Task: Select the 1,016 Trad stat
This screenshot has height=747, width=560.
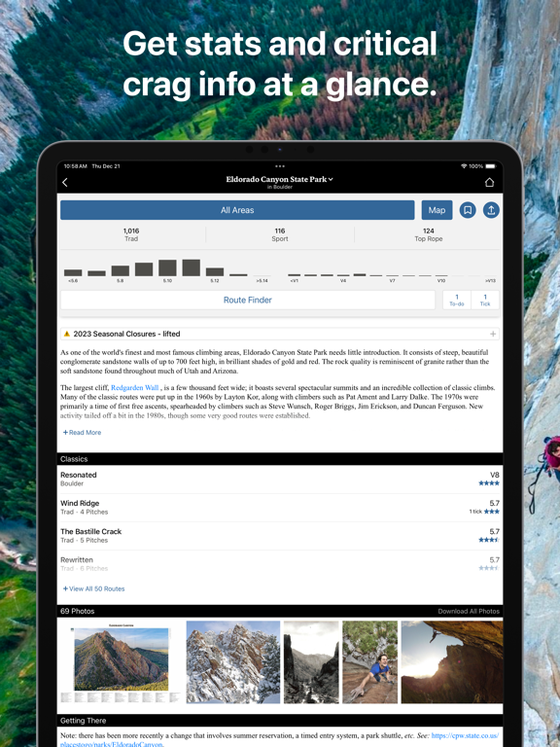Action: (131, 234)
